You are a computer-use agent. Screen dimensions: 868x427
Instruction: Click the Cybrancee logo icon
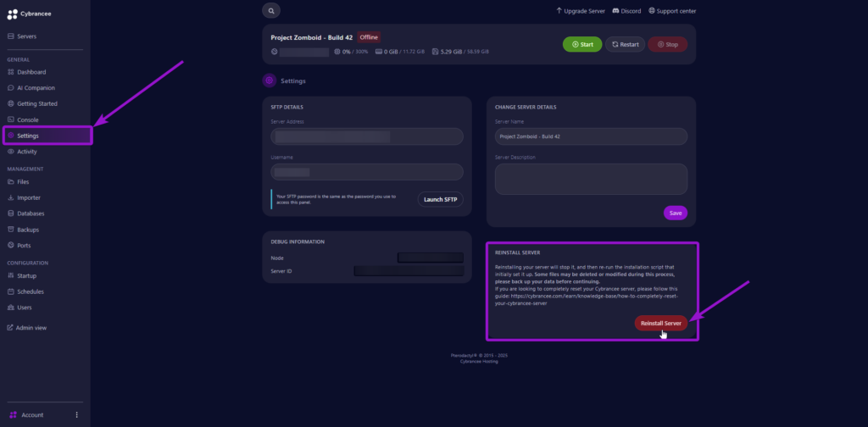11,14
